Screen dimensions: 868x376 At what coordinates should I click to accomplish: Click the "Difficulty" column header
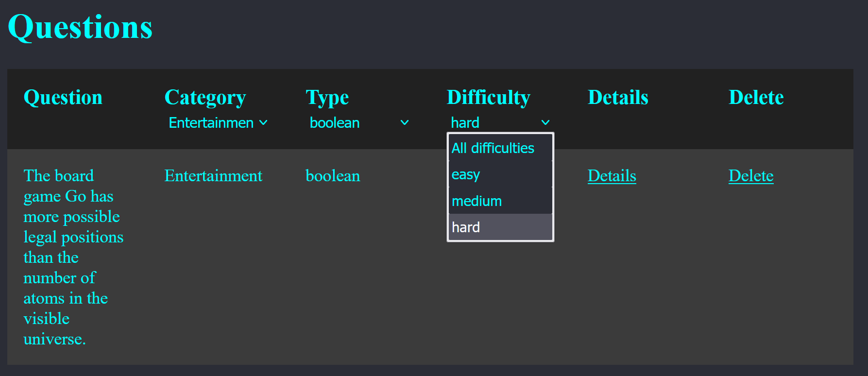[x=488, y=98]
